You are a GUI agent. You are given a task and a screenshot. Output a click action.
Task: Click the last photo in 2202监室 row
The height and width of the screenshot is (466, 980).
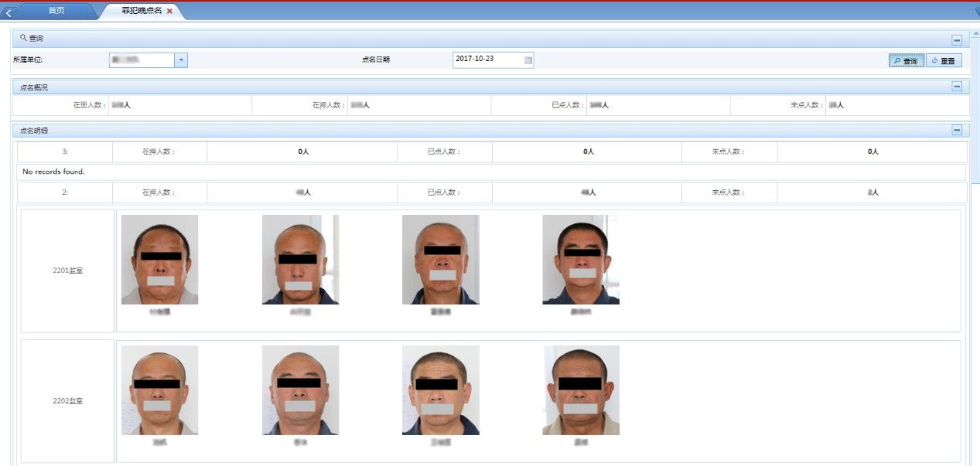click(580, 390)
